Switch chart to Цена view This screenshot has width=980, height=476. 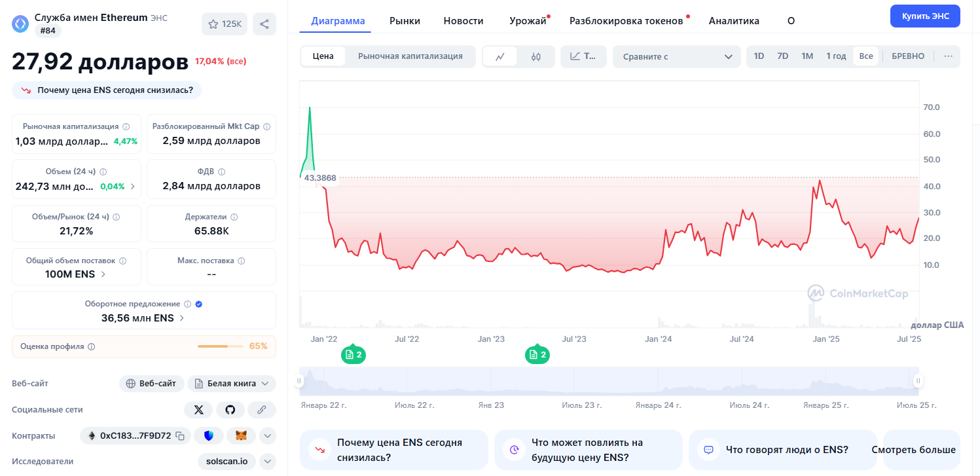[323, 56]
